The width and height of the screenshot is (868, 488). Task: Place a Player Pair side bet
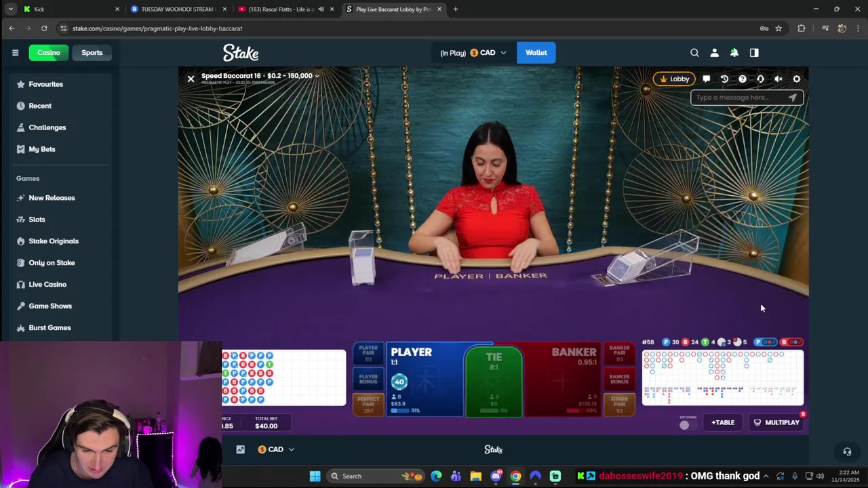(368, 354)
